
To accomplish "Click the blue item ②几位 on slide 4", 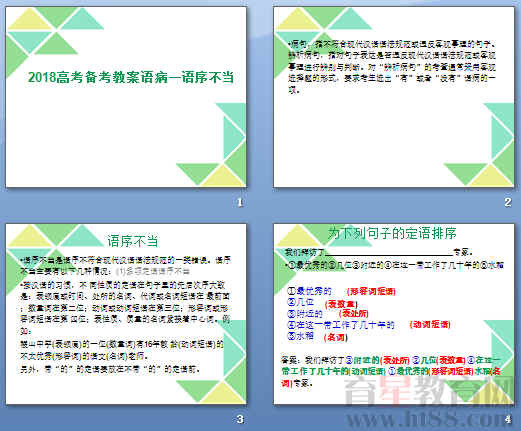I will click(300, 302).
